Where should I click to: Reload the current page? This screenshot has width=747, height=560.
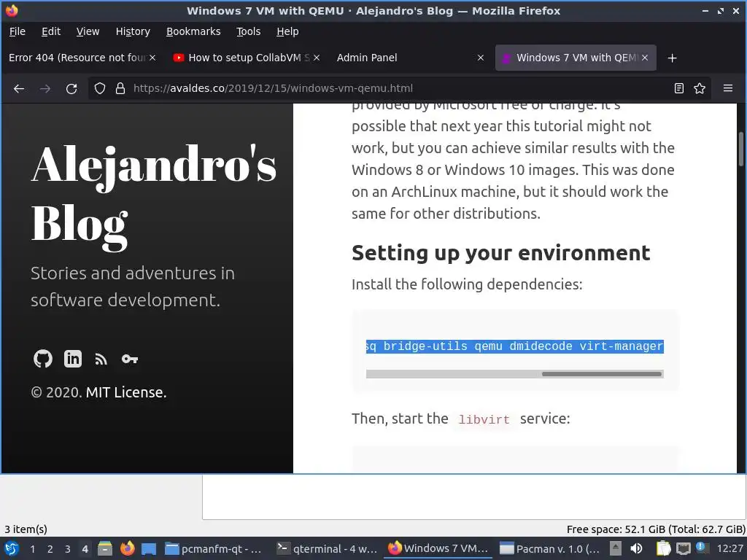(71, 88)
